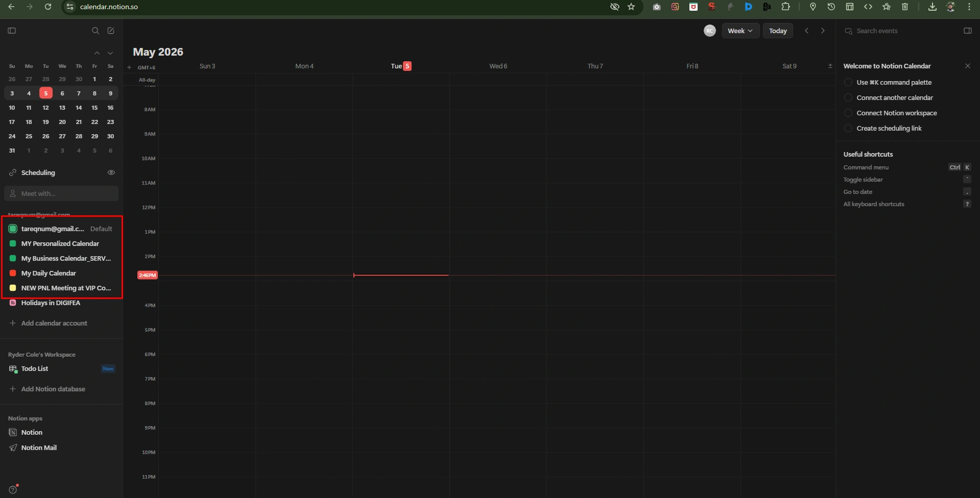Screen dimensions: 980x498
Task: Open the Chrome three-dot menu
Action: (969, 7)
